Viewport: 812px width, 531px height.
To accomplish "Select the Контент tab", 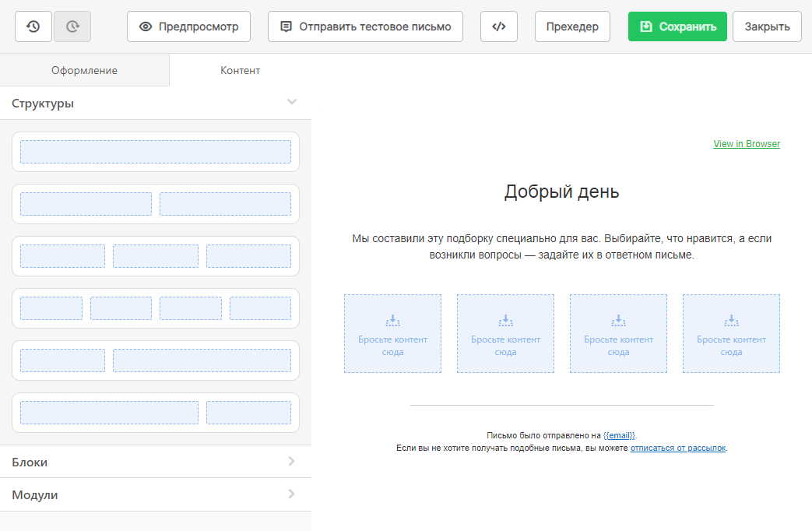I will [240, 70].
